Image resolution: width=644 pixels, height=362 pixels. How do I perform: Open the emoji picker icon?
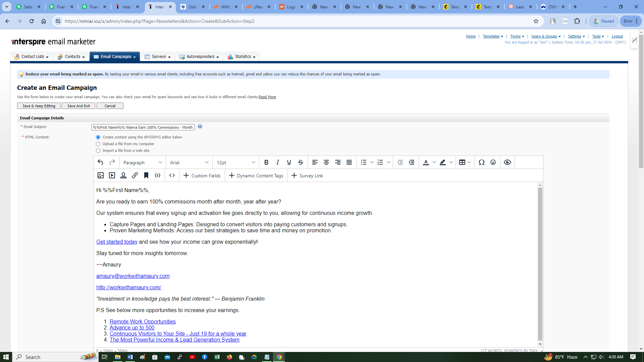click(493, 162)
